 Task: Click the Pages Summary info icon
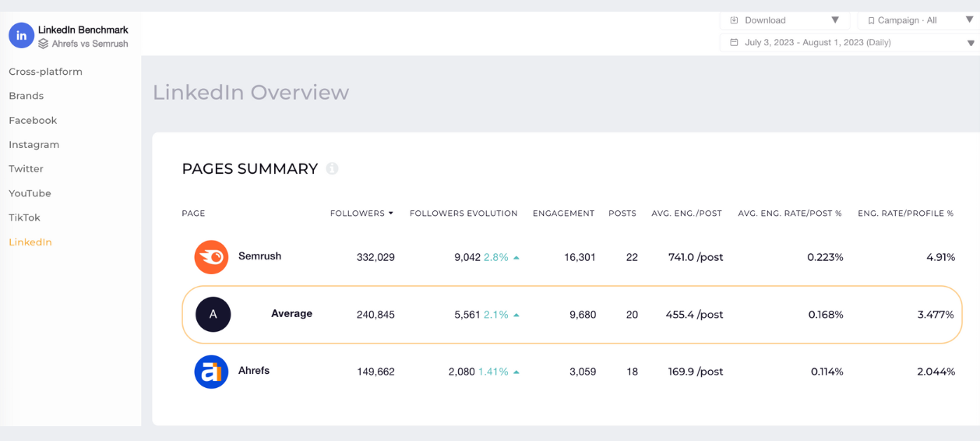click(333, 168)
